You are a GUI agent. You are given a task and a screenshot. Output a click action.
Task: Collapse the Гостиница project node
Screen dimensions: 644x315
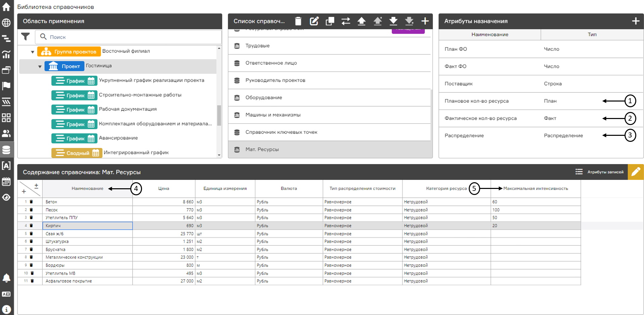(x=40, y=67)
